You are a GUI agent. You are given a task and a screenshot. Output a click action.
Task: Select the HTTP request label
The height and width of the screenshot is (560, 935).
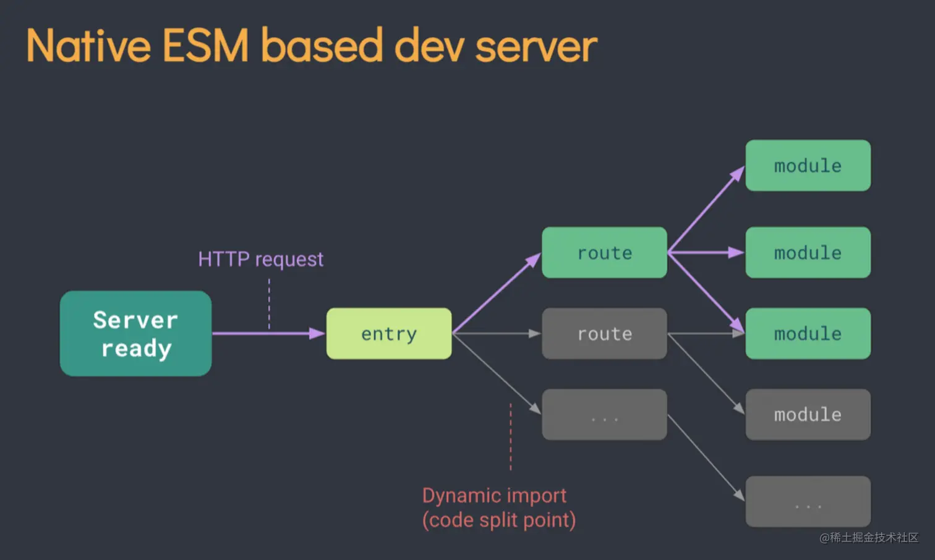coord(260,259)
